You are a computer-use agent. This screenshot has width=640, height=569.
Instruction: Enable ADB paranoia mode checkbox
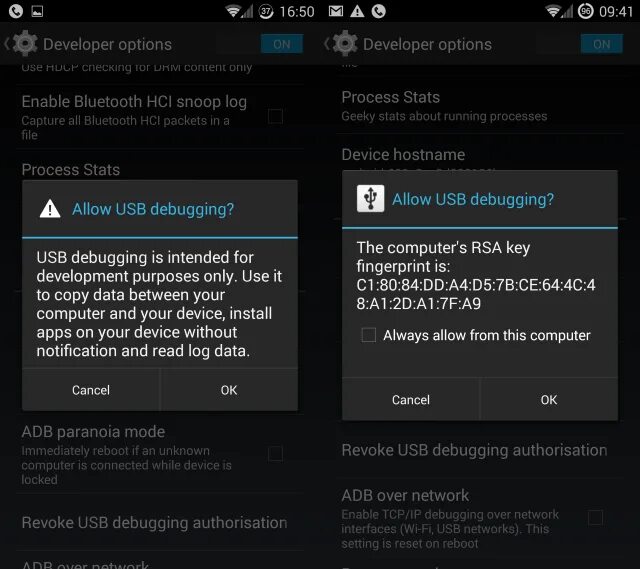point(276,453)
